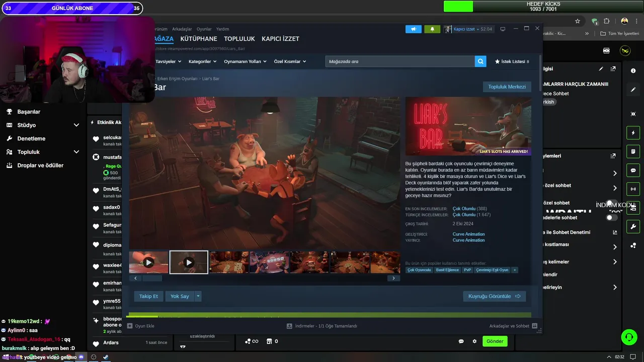This screenshot has width=644, height=362.
Task: Open the pencil edit icon in Kick right sidebar
Action: coord(633,89)
